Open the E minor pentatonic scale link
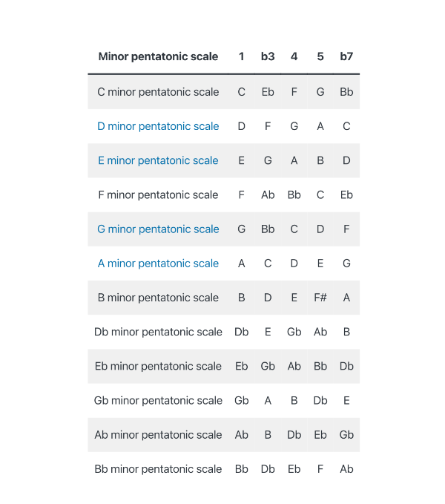445x504 pixels. coord(158,160)
